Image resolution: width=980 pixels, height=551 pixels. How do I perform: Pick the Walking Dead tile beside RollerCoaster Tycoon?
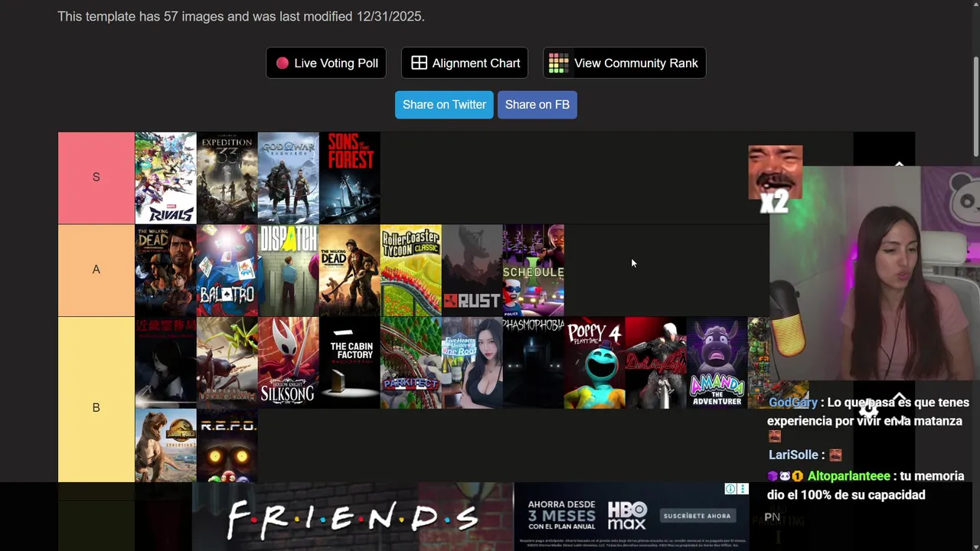click(350, 270)
